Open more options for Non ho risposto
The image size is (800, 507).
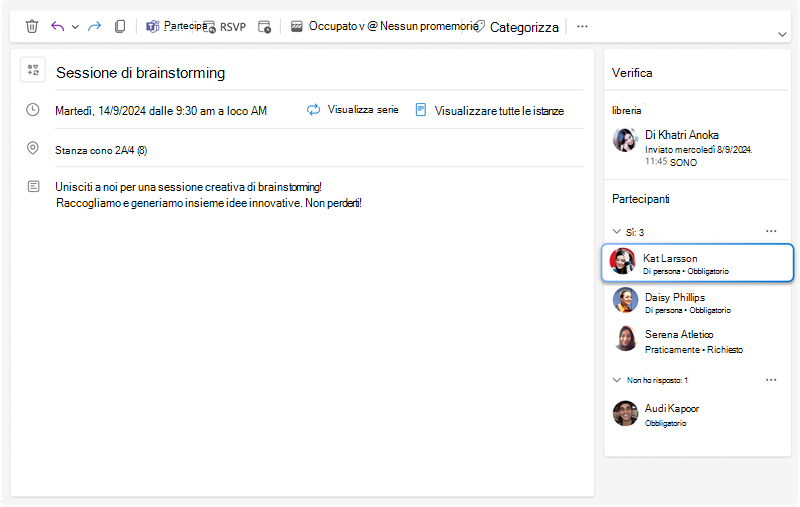point(771,380)
